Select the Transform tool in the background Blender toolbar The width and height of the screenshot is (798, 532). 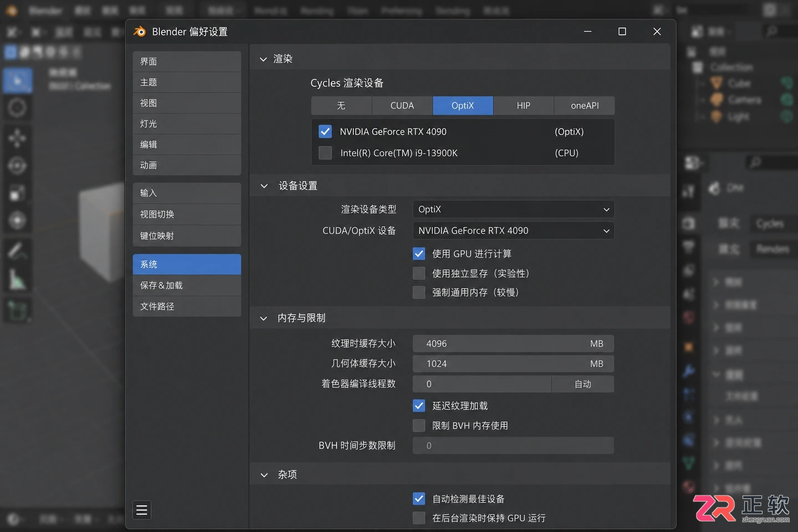17,221
